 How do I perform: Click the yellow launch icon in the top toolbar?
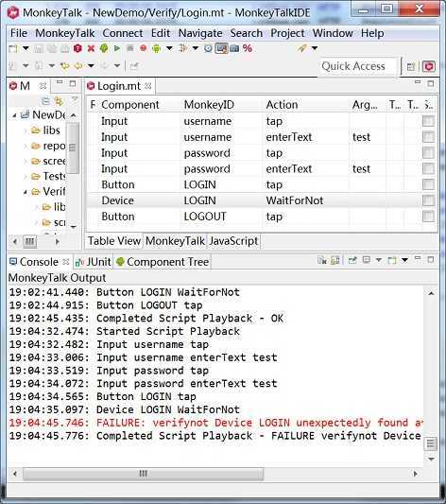tap(301, 48)
